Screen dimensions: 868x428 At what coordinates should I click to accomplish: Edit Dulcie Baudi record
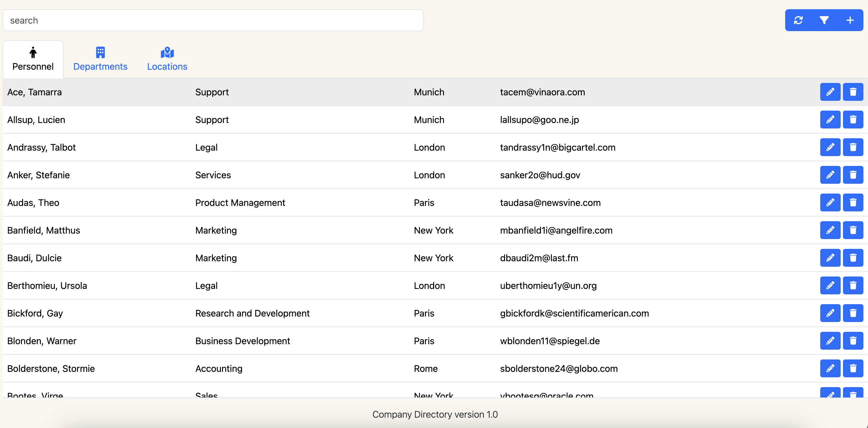click(830, 258)
